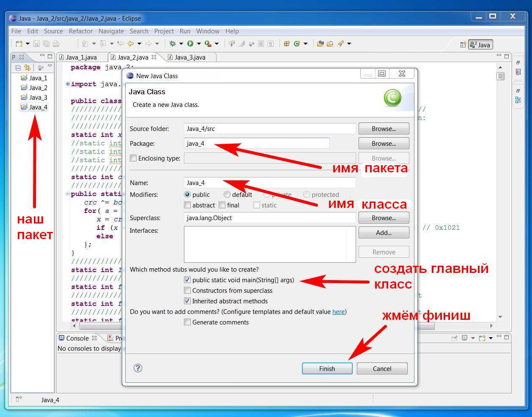Click Collapse All icon in Package Explorer
The width and height of the screenshot is (532, 417).
(x=18, y=68)
